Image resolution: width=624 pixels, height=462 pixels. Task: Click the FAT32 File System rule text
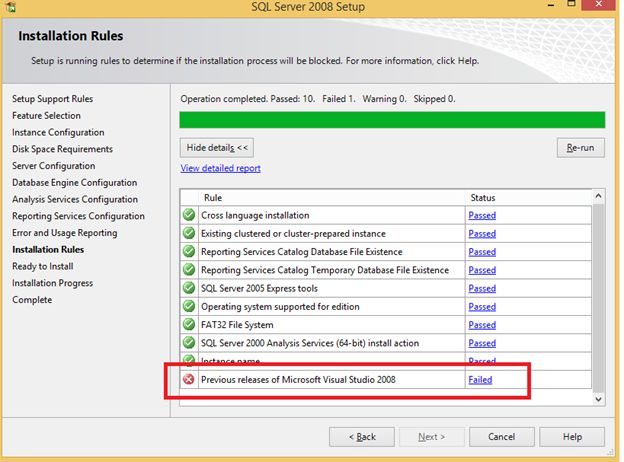coord(237,325)
